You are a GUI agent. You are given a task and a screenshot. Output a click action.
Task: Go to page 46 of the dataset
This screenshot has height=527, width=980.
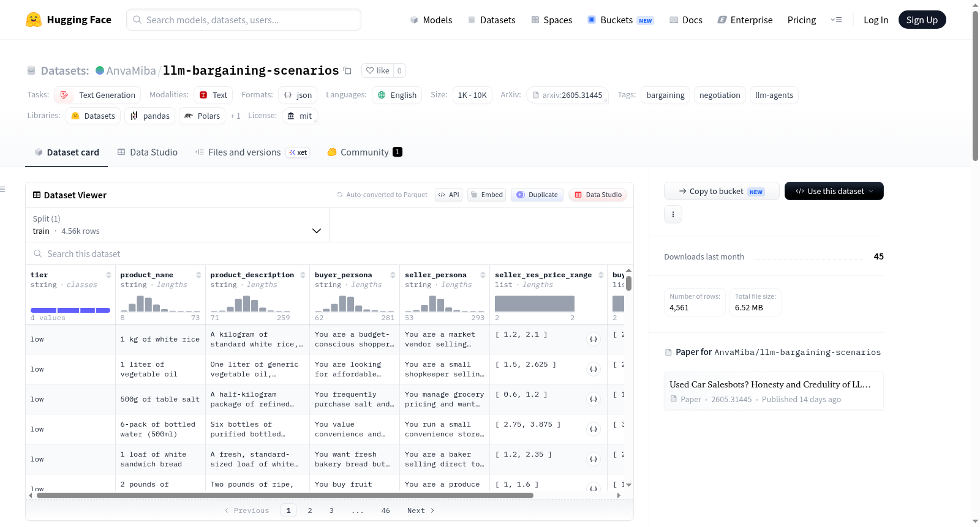coord(385,510)
